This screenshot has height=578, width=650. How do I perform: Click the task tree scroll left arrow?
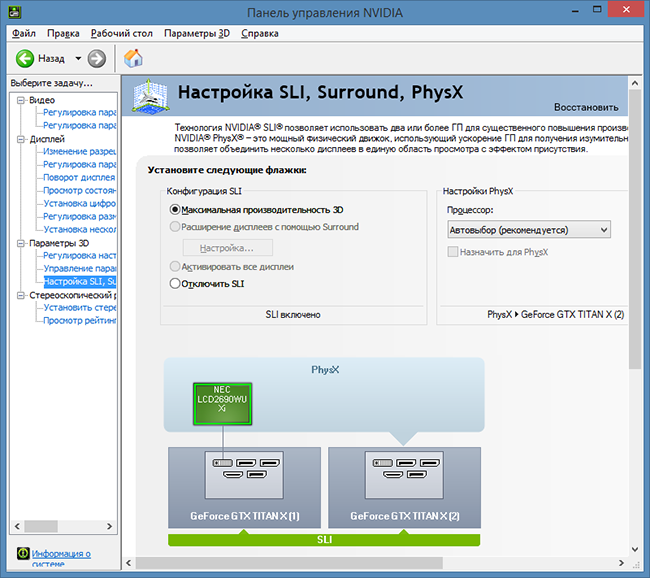[x=17, y=526]
